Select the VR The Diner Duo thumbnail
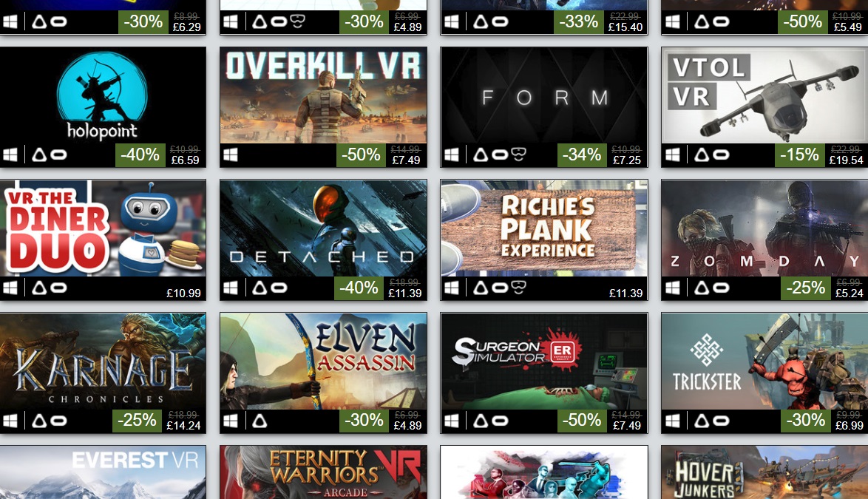The image size is (868, 499). [103, 228]
